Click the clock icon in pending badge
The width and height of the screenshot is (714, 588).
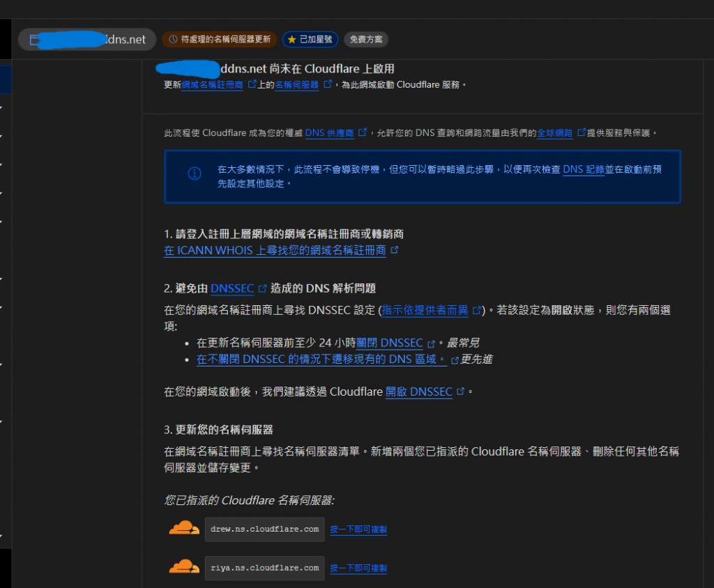173,40
